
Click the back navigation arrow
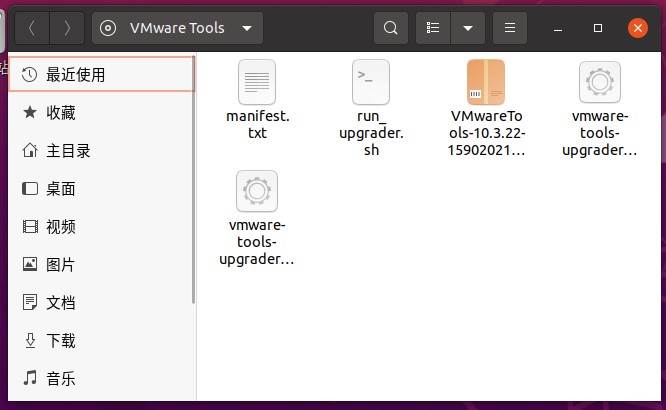click(x=32, y=28)
